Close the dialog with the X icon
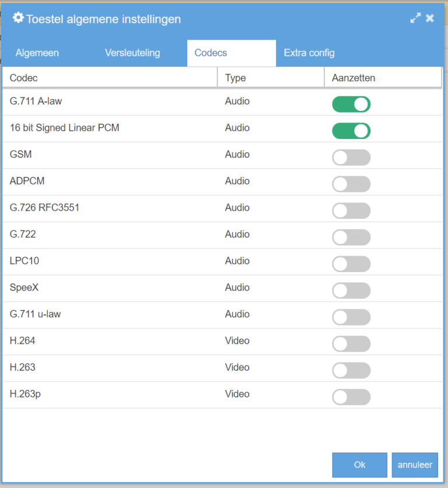The image size is (448, 488). pyautogui.click(x=430, y=18)
